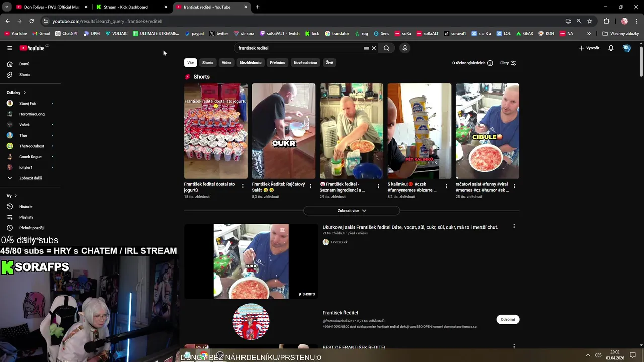This screenshot has height=362, width=644.
Task: Expand 'Zobrazit další' subscriptions
Action: [31, 178]
